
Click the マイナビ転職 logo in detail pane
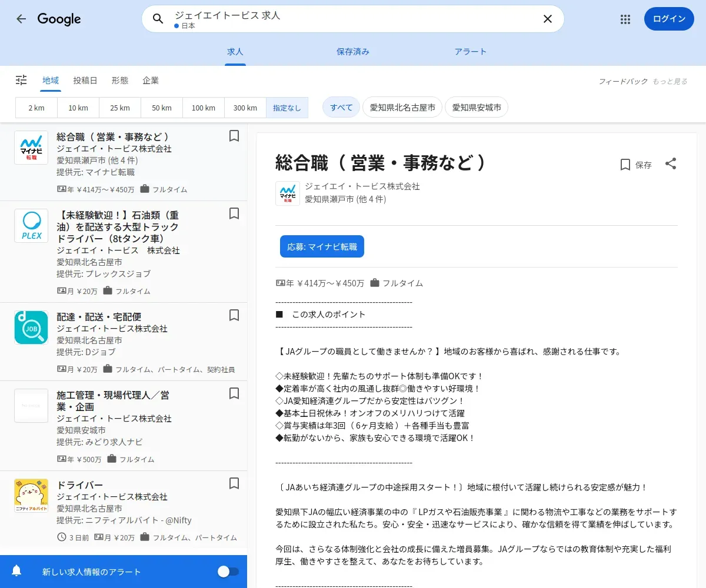click(288, 193)
